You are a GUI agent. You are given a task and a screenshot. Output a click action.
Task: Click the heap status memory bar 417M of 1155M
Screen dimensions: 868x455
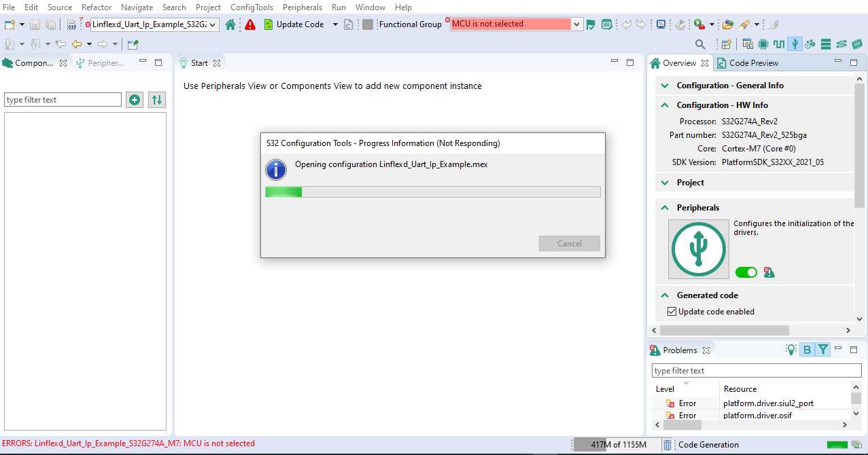617,445
